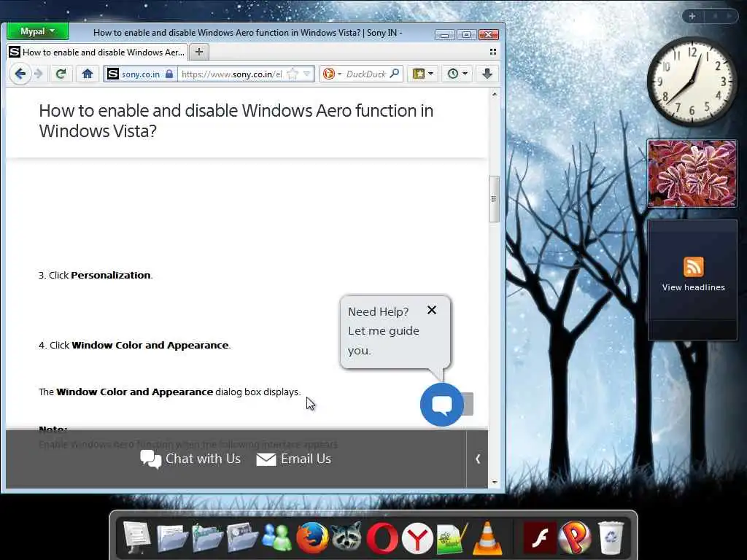The image size is (747, 560).
Task: Go back with the browser back arrow
Action: [20, 74]
